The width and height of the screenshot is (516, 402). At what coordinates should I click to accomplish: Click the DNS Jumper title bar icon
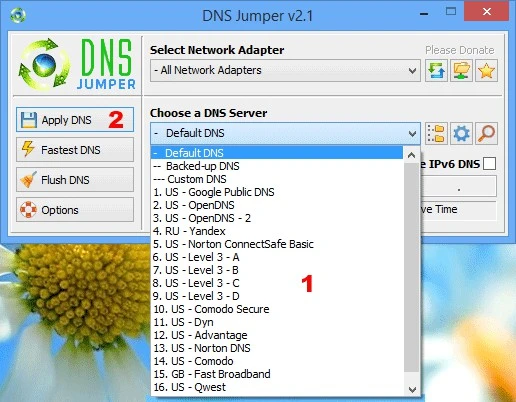[x=18, y=15]
